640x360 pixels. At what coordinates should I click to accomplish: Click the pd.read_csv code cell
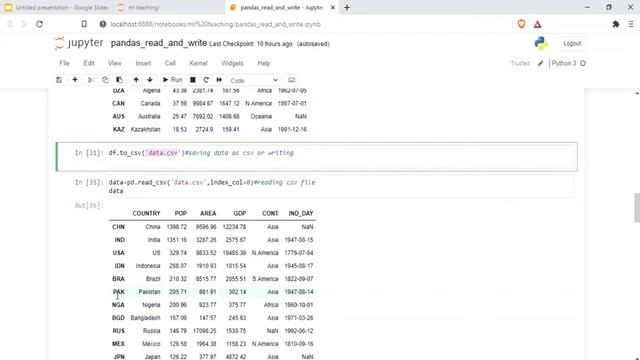340,187
